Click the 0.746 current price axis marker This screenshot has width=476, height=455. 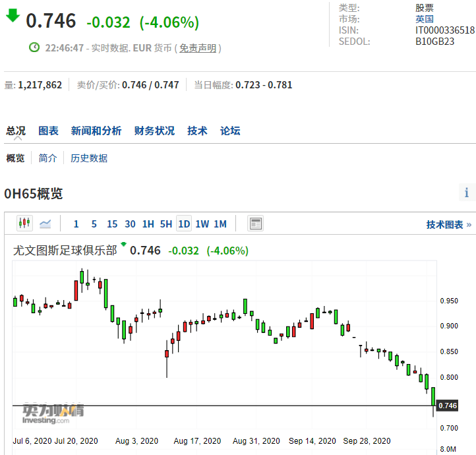tap(448, 406)
